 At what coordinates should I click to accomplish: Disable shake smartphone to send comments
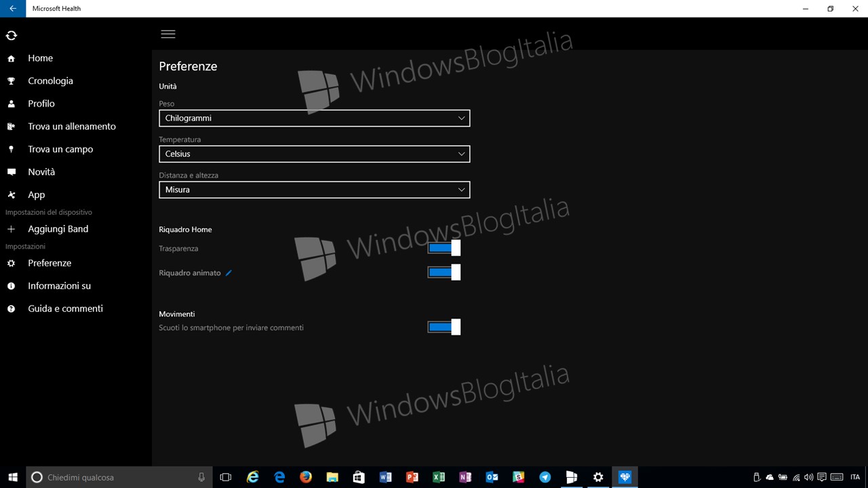[x=444, y=327]
